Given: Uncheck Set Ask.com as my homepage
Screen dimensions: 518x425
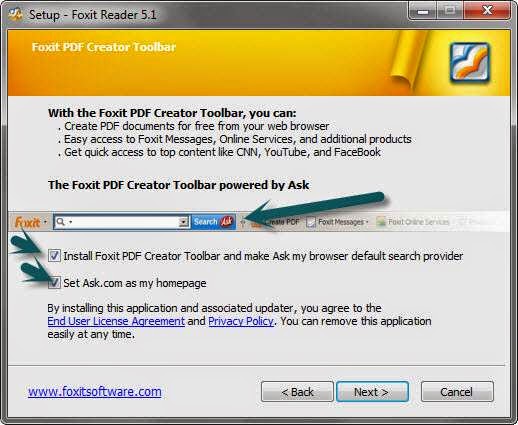Looking at the screenshot, I should (x=54, y=283).
